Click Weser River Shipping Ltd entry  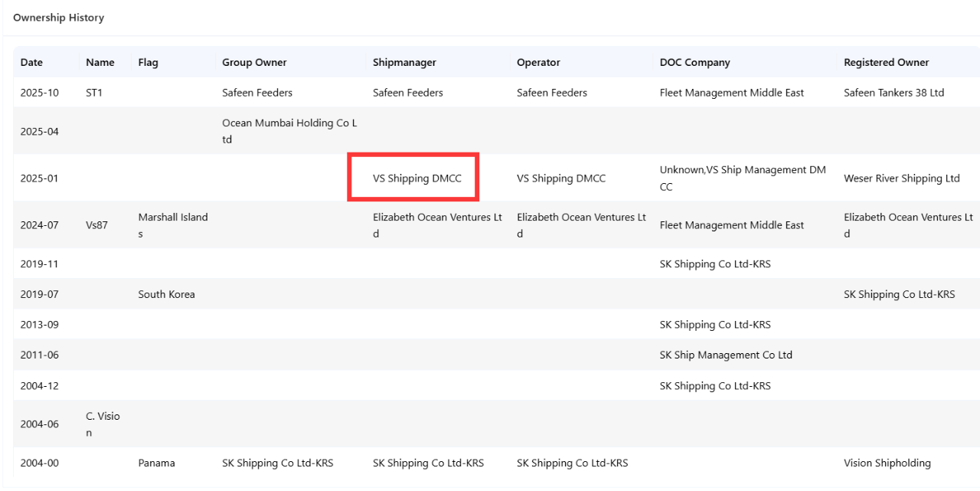coord(901,178)
